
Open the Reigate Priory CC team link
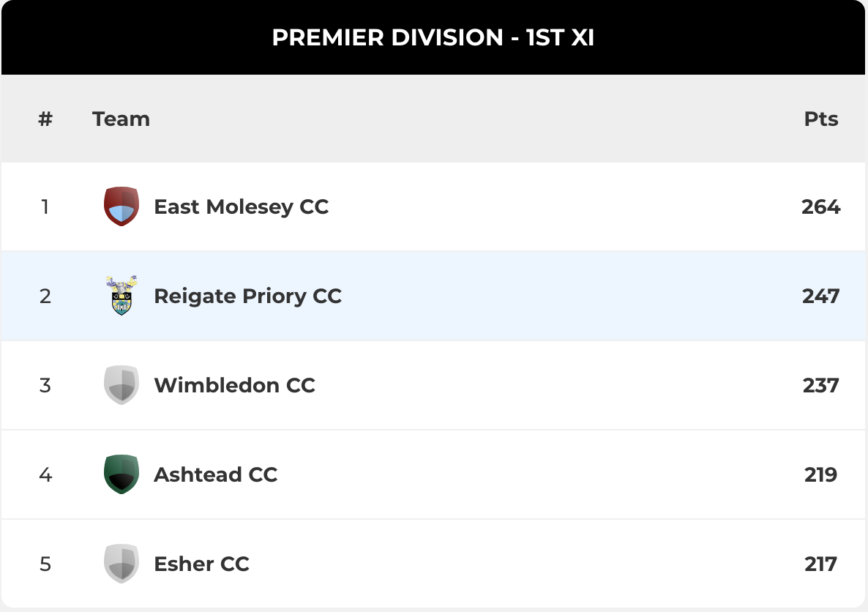coord(247,296)
